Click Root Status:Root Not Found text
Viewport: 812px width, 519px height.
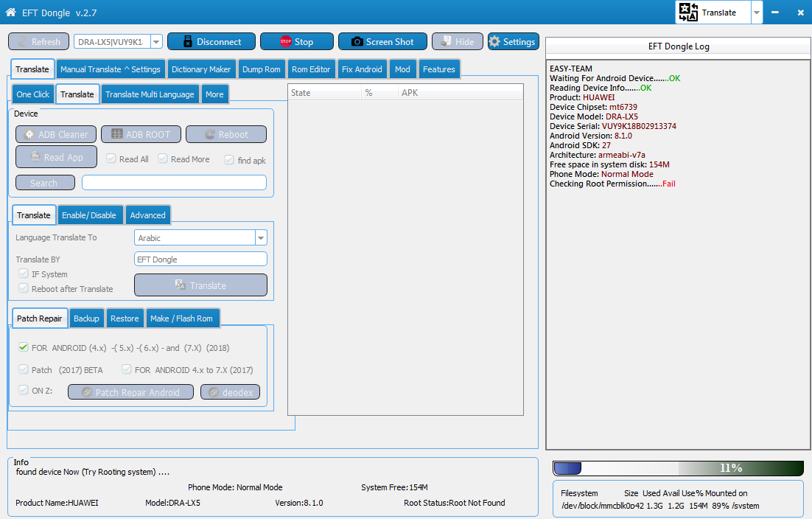454,503
